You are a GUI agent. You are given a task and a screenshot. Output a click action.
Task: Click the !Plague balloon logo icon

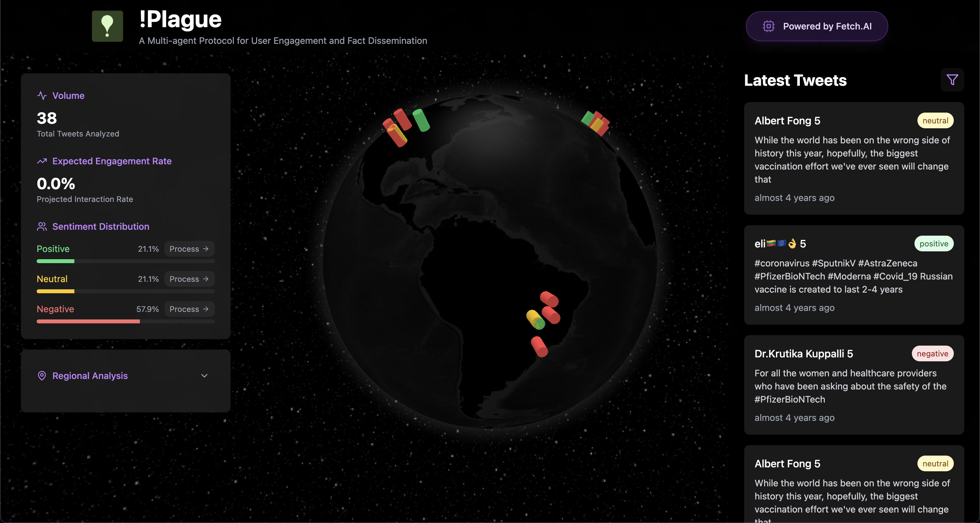click(x=107, y=26)
